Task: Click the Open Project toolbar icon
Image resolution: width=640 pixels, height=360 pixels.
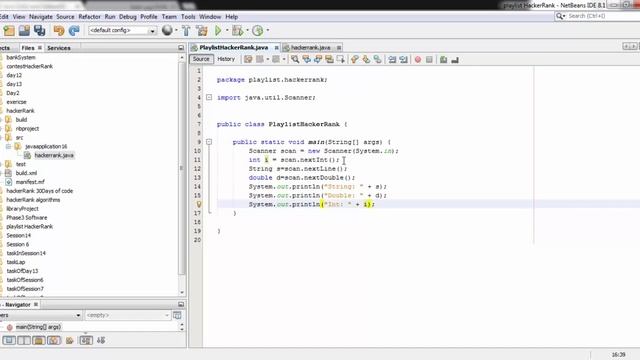Action: pos(24,31)
